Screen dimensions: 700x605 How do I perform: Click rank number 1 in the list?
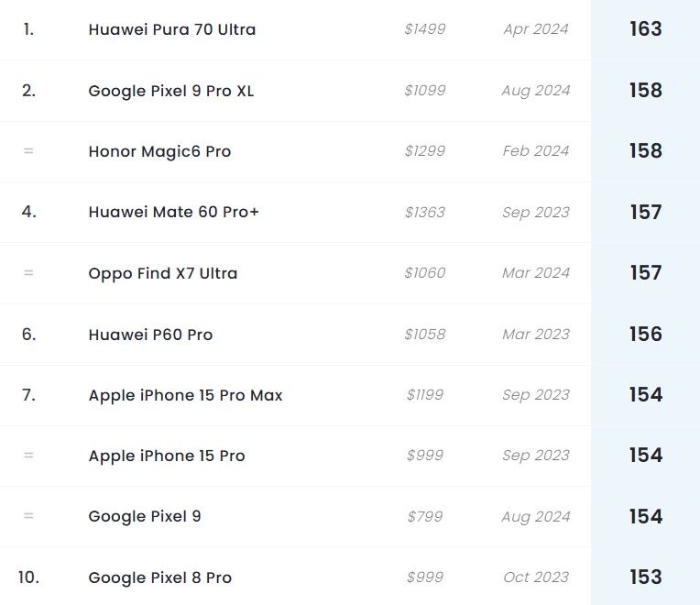(28, 29)
